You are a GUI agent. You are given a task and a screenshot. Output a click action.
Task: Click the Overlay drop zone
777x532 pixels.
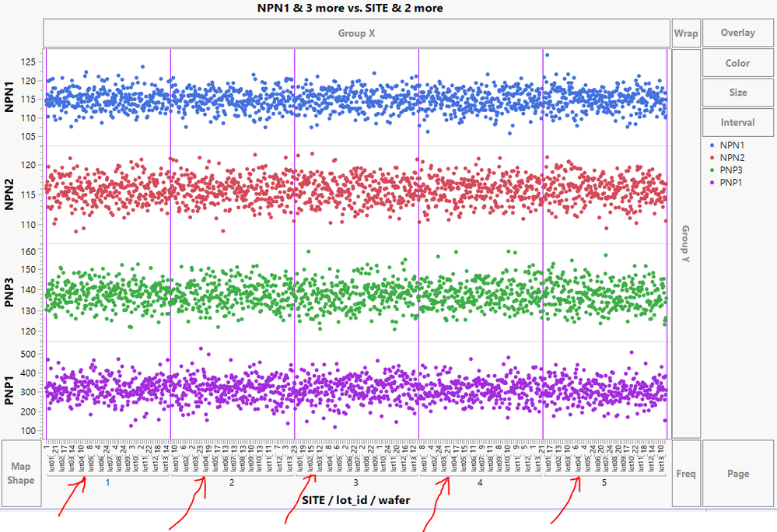737,32
